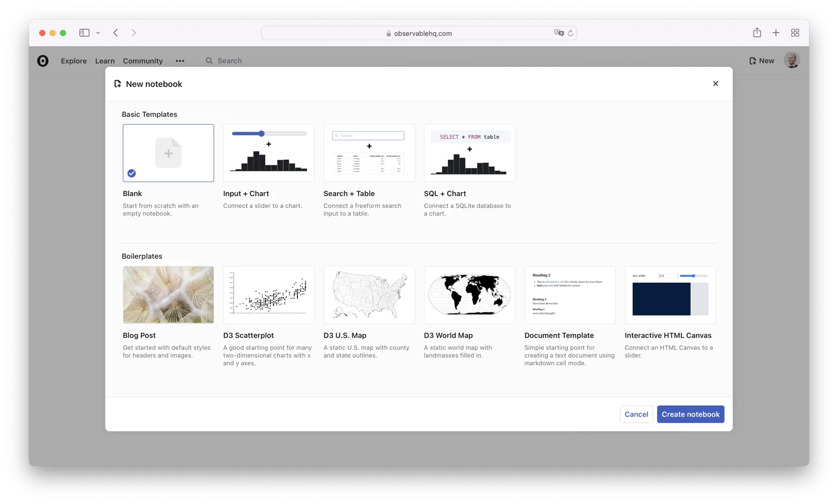Screen dimensions: 838x504
Task: Click the macOS green fullscreen button
Action: (x=63, y=33)
